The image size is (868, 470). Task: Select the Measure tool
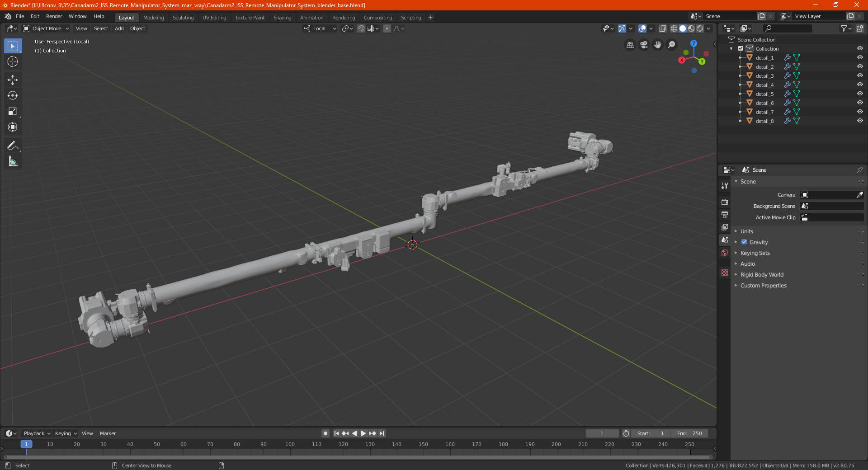[x=13, y=161]
